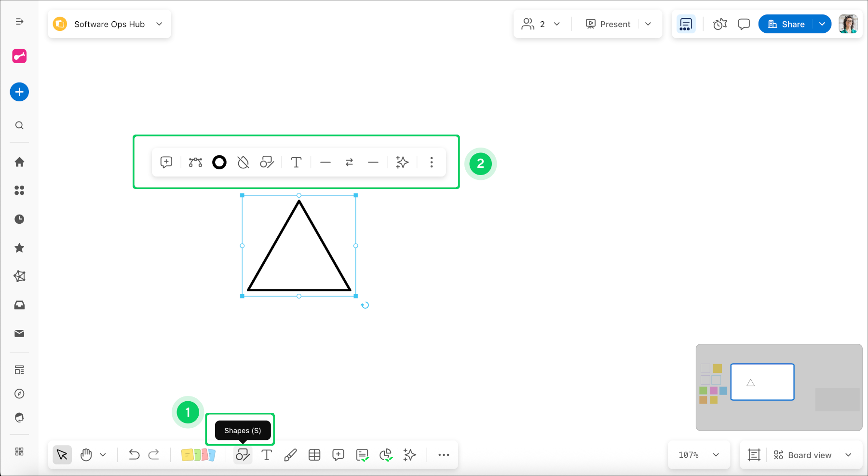Insert a table from the toolbar
Image resolution: width=868 pixels, height=476 pixels.
coord(314,454)
